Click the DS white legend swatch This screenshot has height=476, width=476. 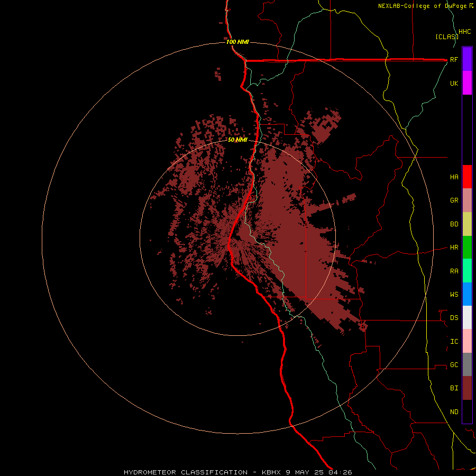[467, 317]
